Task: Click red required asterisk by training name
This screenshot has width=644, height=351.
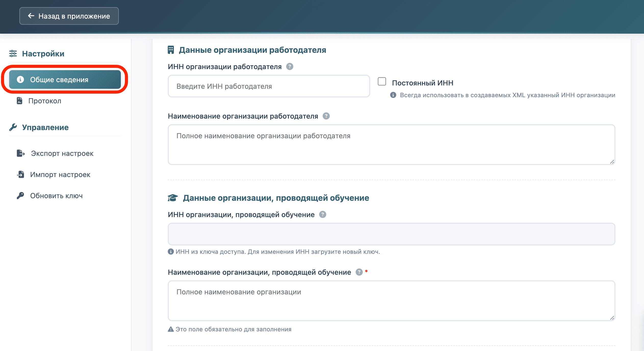Action: (x=366, y=271)
